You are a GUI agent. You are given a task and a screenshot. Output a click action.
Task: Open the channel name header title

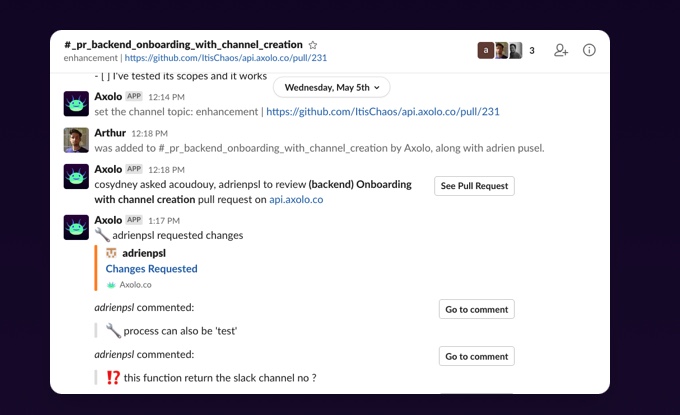click(184, 45)
